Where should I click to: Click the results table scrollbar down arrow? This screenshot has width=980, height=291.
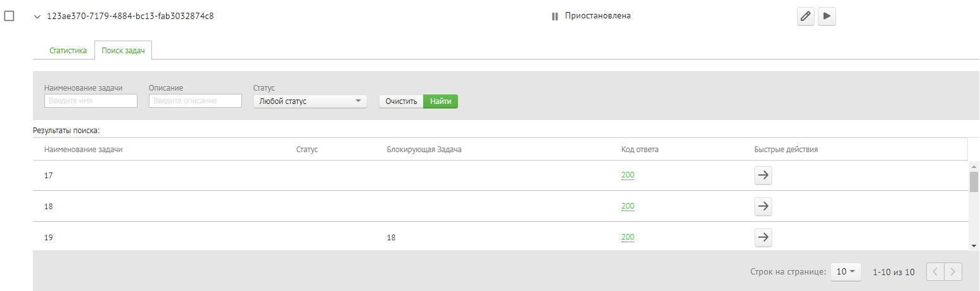click(x=973, y=245)
